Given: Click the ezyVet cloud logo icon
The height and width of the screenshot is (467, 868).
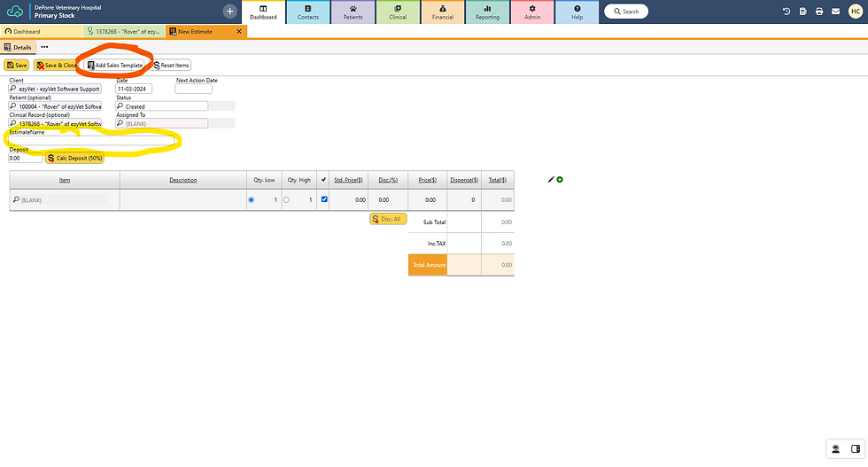Looking at the screenshot, I should pyautogui.click(x=15, y=12).
